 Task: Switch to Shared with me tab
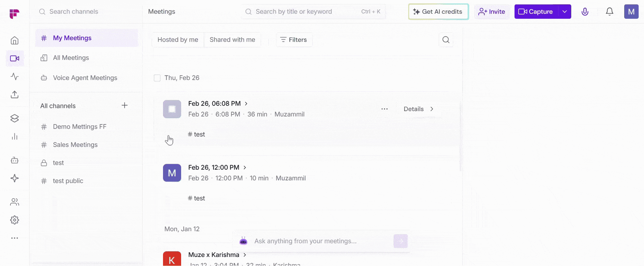[x=232, y=40]
